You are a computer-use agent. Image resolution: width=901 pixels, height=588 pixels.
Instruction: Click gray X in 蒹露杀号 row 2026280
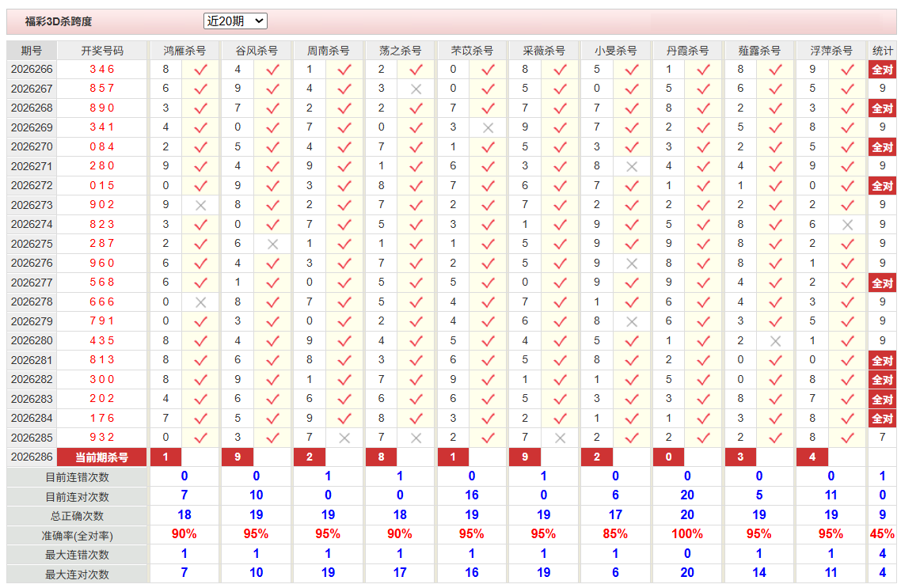click(776, 341)
